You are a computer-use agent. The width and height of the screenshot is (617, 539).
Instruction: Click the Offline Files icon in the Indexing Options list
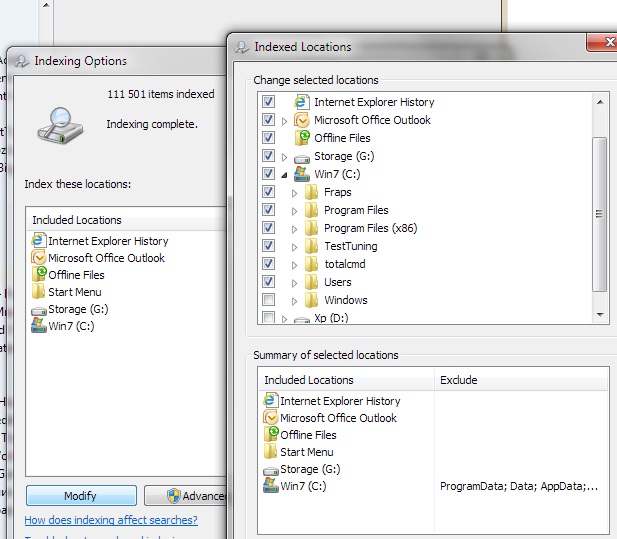click(x=39, y=274)
